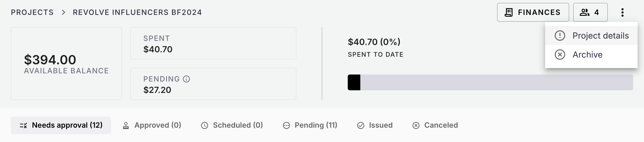Switch to the Needs approval tab

(x=61, y=125)
